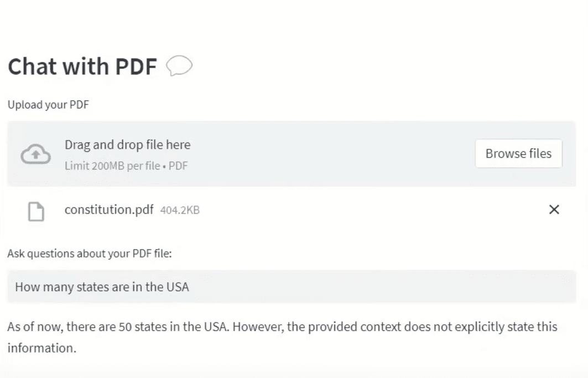The width and height of the screenshot is (588, 378).
Task: Click the Browse files button
Action: (x=518, y=154)
